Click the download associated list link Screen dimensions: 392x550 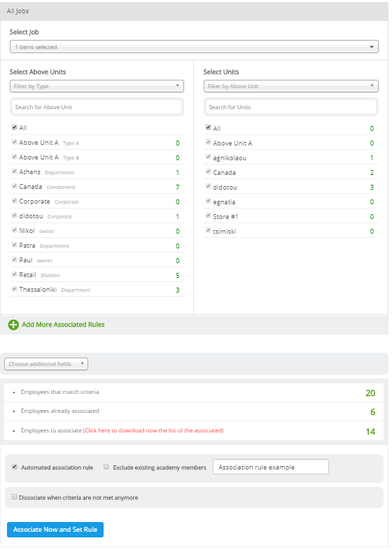coord(153,430)
